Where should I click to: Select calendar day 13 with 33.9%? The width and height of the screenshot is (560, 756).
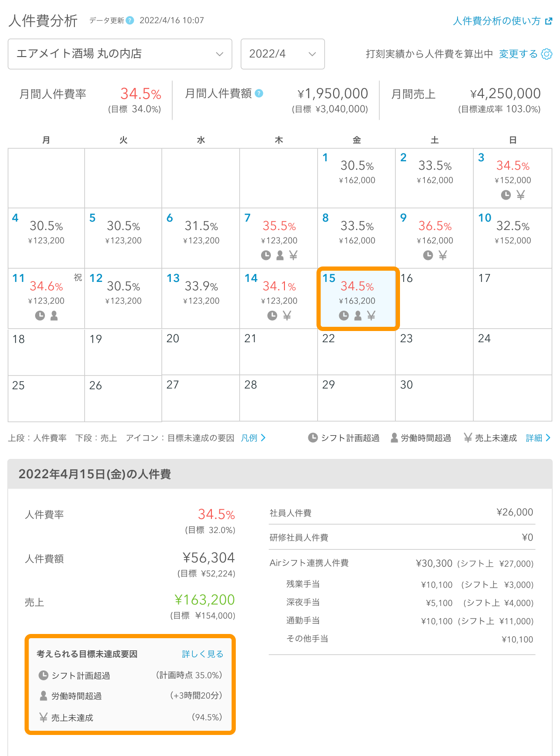(201, 298)
